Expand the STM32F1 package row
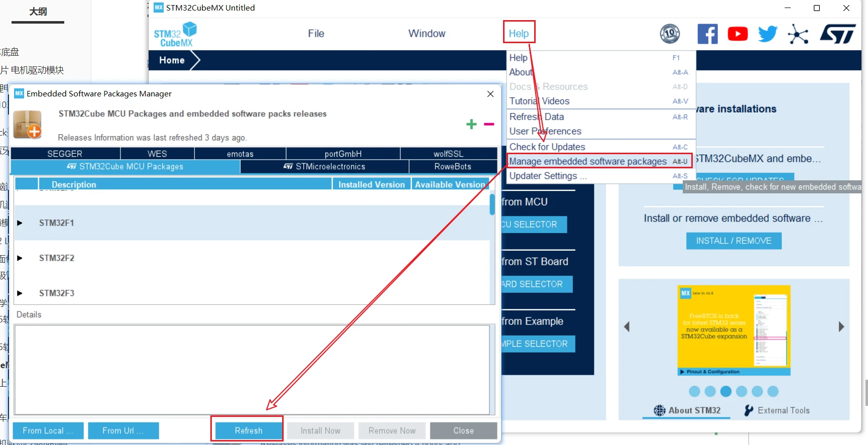The width and height of the screenshot is (868, 445). pos(20,223)
